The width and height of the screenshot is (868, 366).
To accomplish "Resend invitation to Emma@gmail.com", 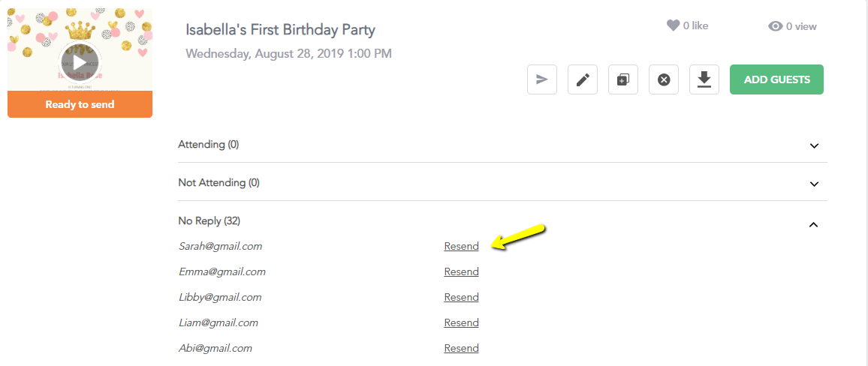I will tap(461, 272).
